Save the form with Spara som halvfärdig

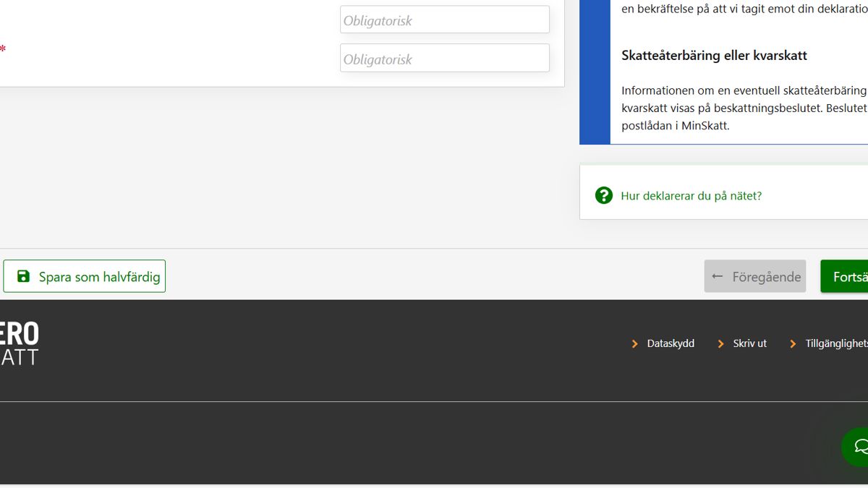click(85, 276)
